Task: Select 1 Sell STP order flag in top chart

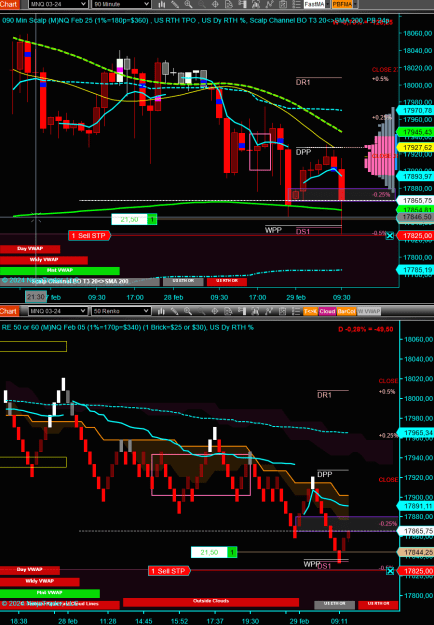Action: 89,236
